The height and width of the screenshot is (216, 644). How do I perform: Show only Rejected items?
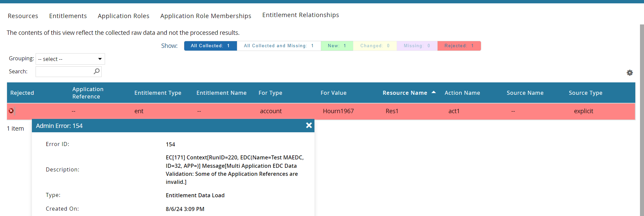pos(459,46)
